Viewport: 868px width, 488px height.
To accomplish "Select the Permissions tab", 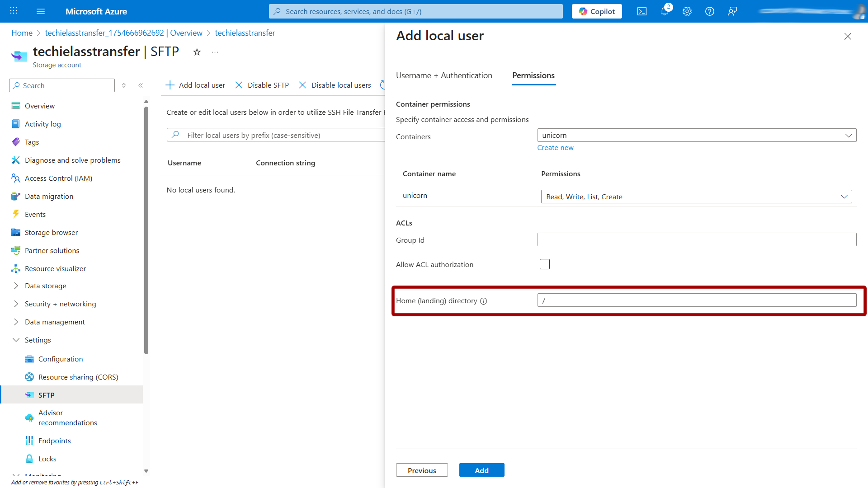I will coord(533,75).
